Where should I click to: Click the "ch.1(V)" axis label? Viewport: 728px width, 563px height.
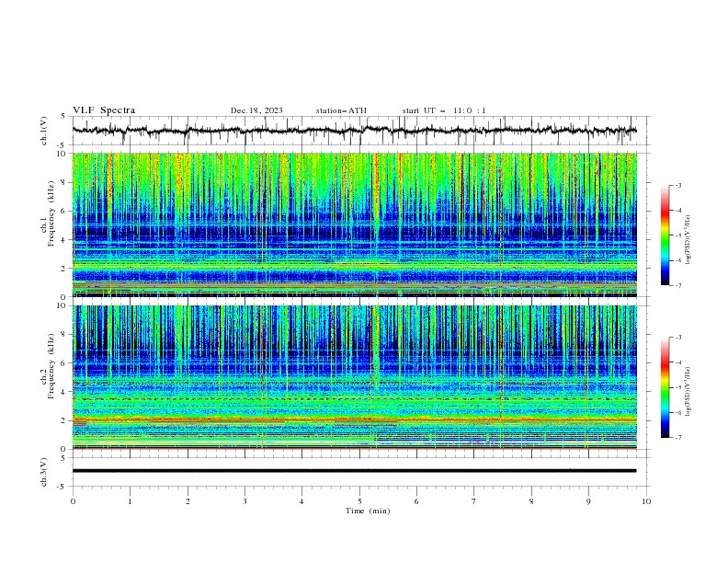(44, 131)
